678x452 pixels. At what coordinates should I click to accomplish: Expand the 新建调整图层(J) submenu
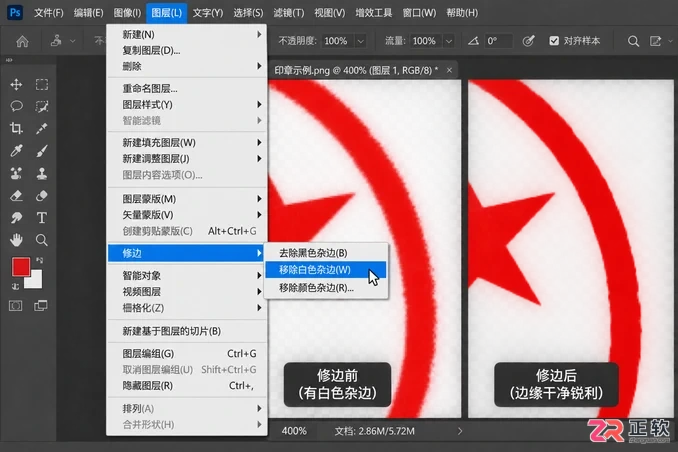click(187, 159)
